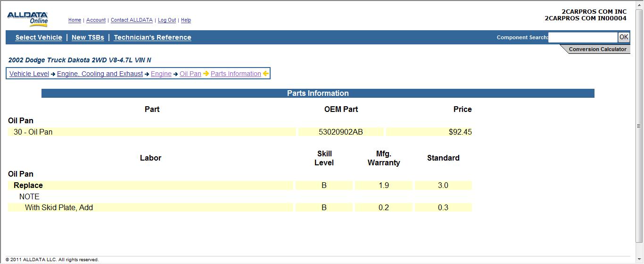Click the OEM Part column header

click(341, 109)
